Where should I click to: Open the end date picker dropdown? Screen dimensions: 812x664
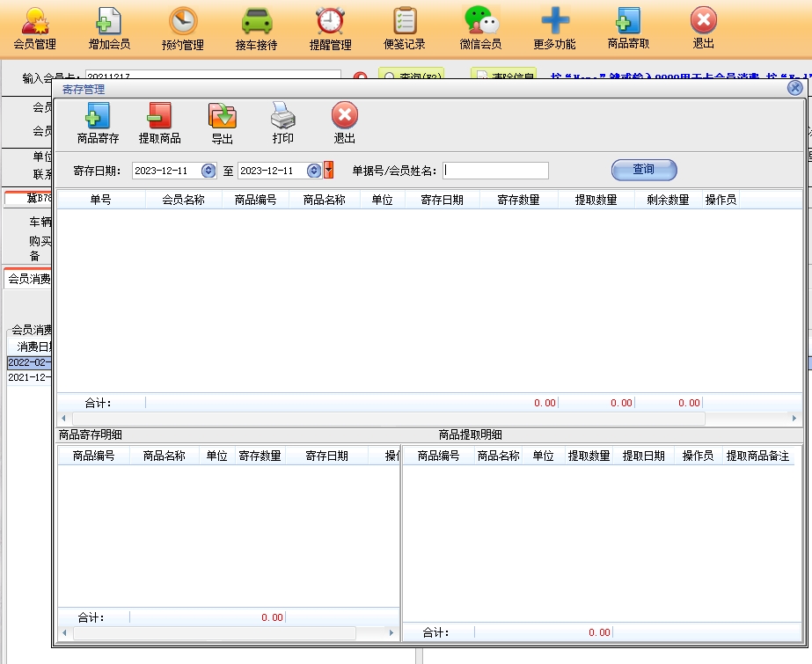click(x=314, y=171)
